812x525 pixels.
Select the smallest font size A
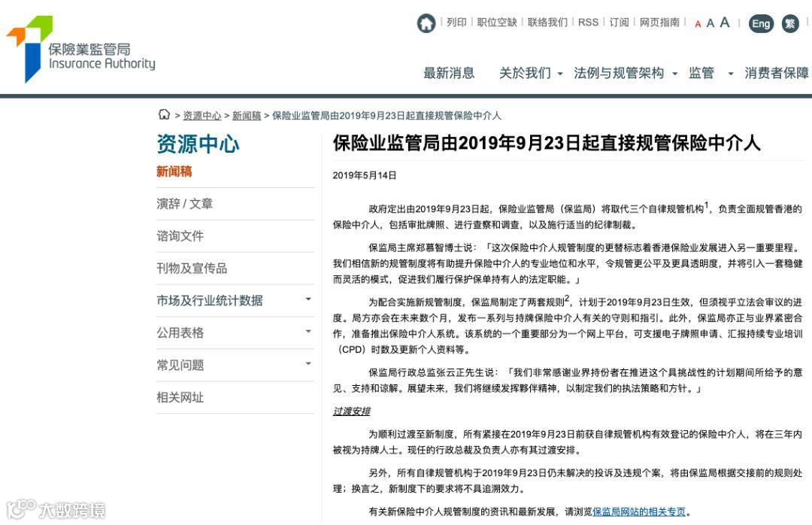698,24
